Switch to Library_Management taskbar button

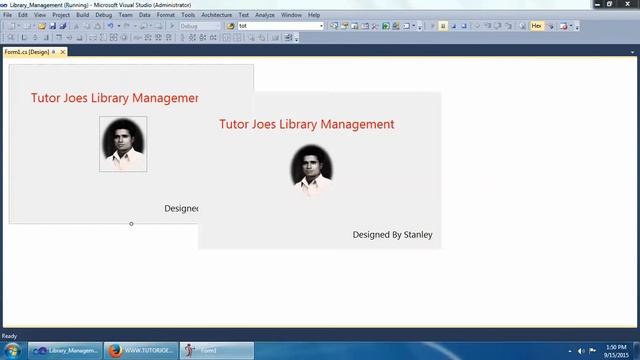[65, 351]
